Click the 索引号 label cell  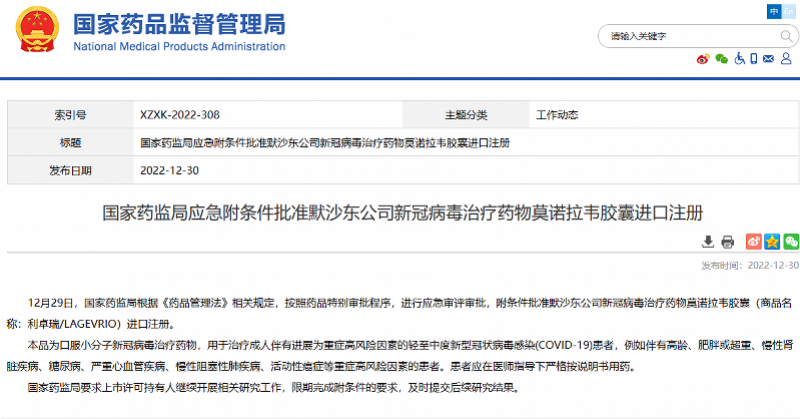(70, 115)
